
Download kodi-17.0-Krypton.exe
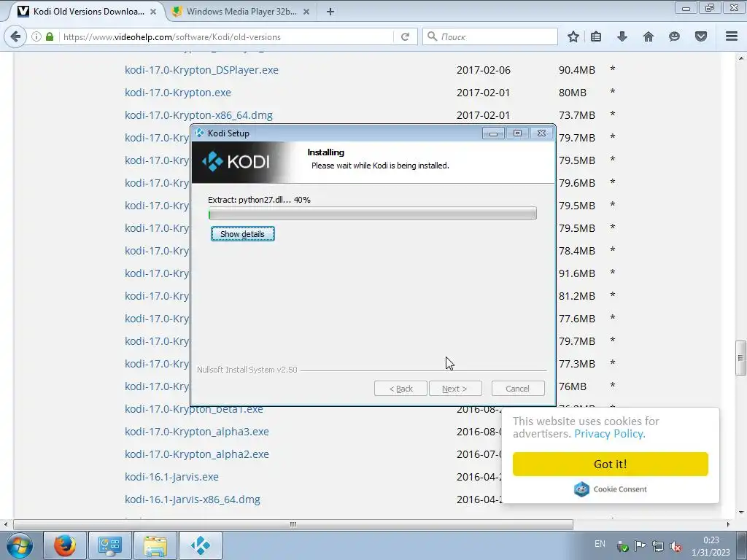tap(178, 93)
